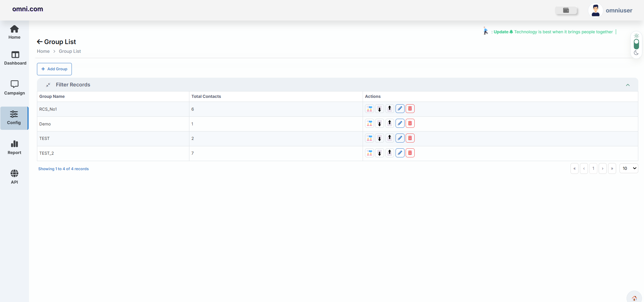
Task: Click 'Showing 1 to 4 of 4 records' text
Action: (63, 169)
